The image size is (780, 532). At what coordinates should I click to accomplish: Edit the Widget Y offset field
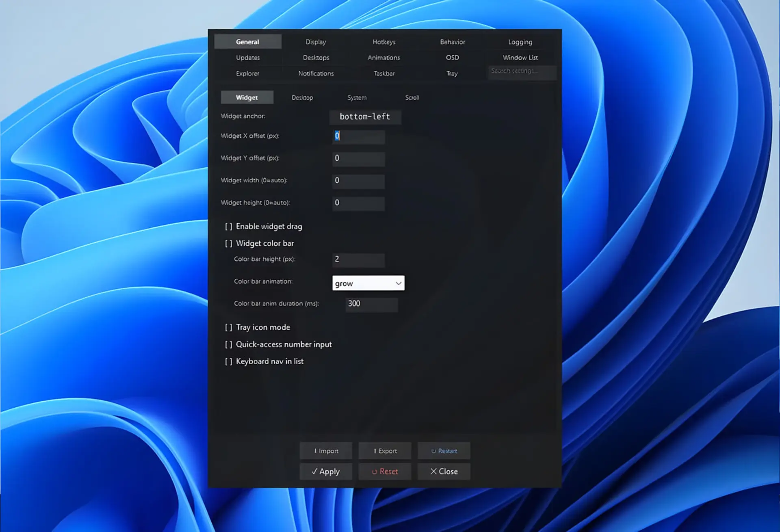(x=359, y=159)
